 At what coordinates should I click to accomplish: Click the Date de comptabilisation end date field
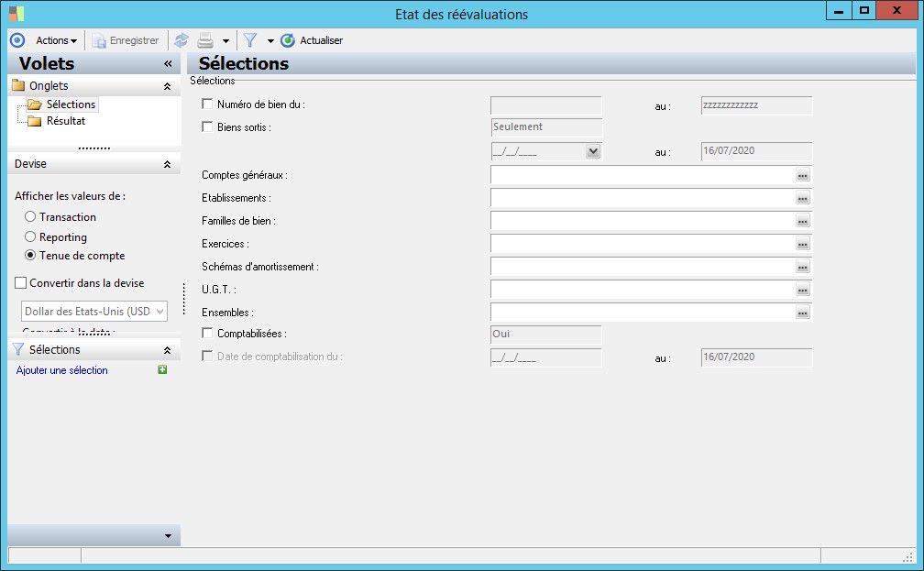pos(756,357)
